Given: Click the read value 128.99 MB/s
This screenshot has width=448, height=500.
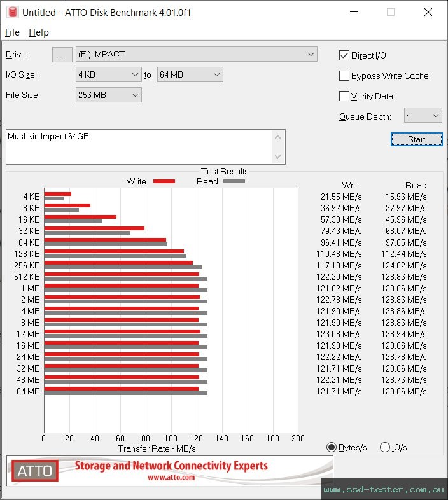Looking at the screenshot, I should 403,334.
